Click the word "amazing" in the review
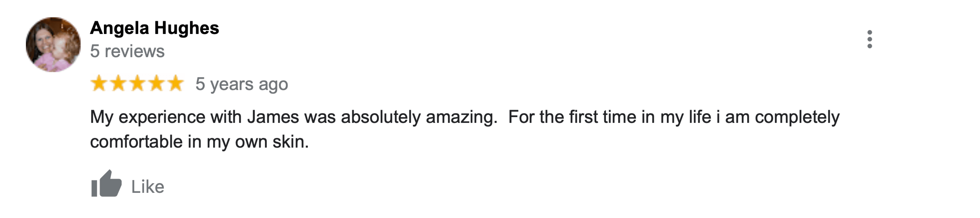This screenshot has width=980, height=218. tap(461, 117)
